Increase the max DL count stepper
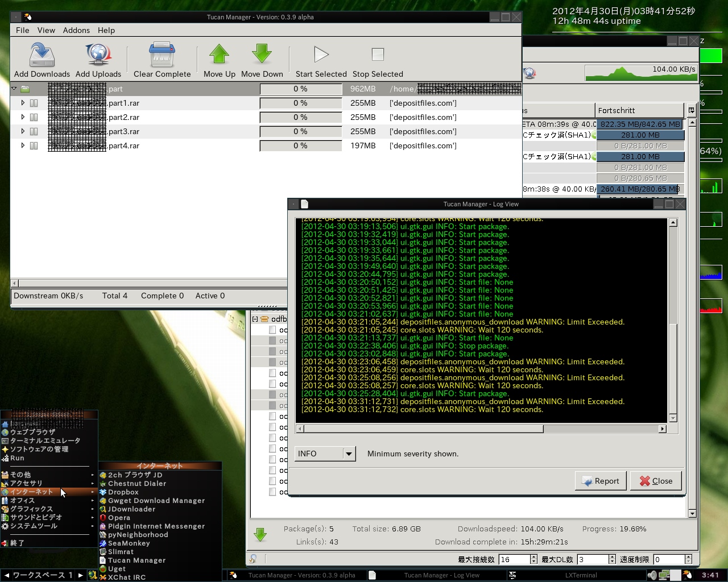 [x=612, y=557]
